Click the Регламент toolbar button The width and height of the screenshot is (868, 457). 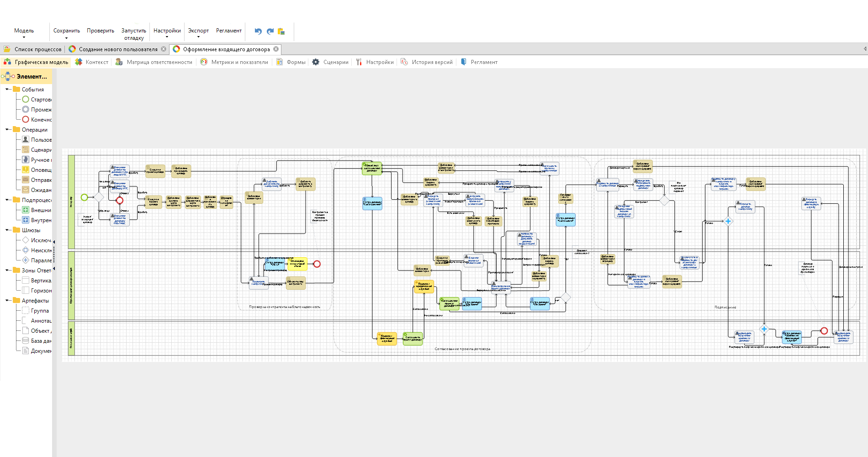[x=229, y=31]
